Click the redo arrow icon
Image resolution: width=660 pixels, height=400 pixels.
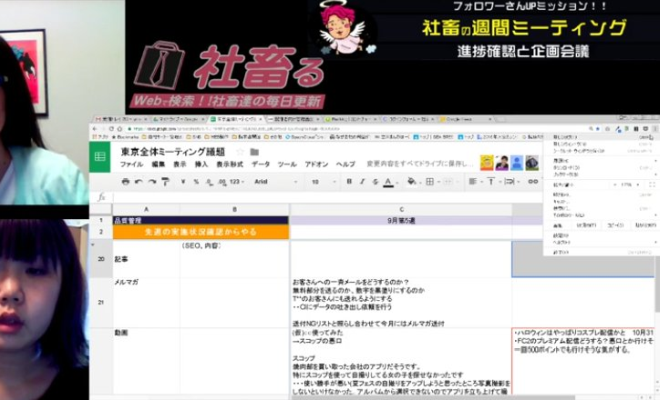(x=153, y=182)
